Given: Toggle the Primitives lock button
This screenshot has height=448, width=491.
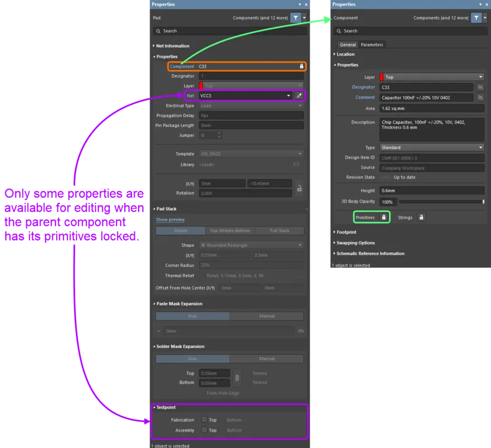Looking at the screenshot, I should [x=383, y=217].
